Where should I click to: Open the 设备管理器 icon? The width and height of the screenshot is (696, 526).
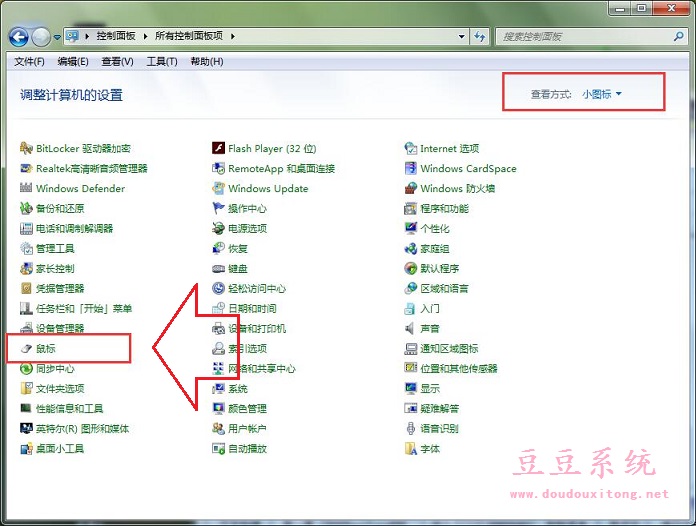(27, 328)
